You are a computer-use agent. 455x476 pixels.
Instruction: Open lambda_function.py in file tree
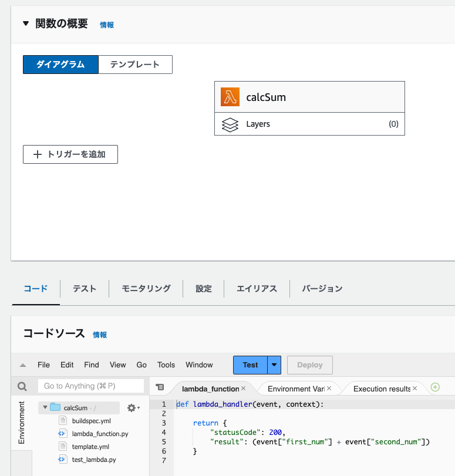tap(100, 434)
